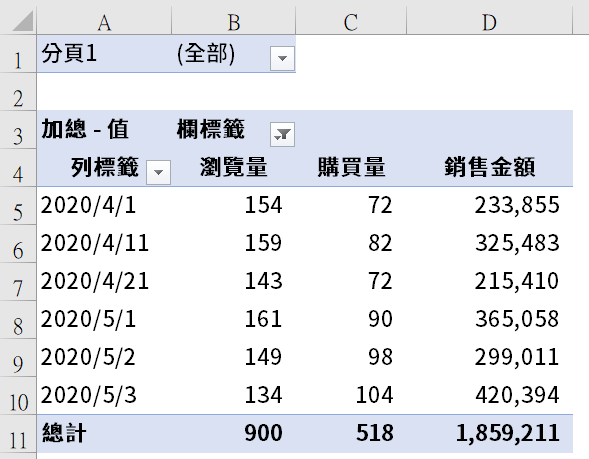Select the grand total cell 1,859,211
589x459 pixels.
[x=489, y=433]
